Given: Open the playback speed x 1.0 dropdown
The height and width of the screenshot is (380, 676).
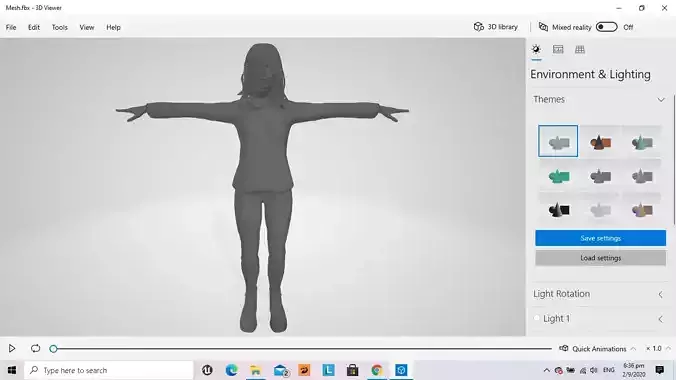Looking at the screenshot, I should pyautogui.click(x=657, y=349).
